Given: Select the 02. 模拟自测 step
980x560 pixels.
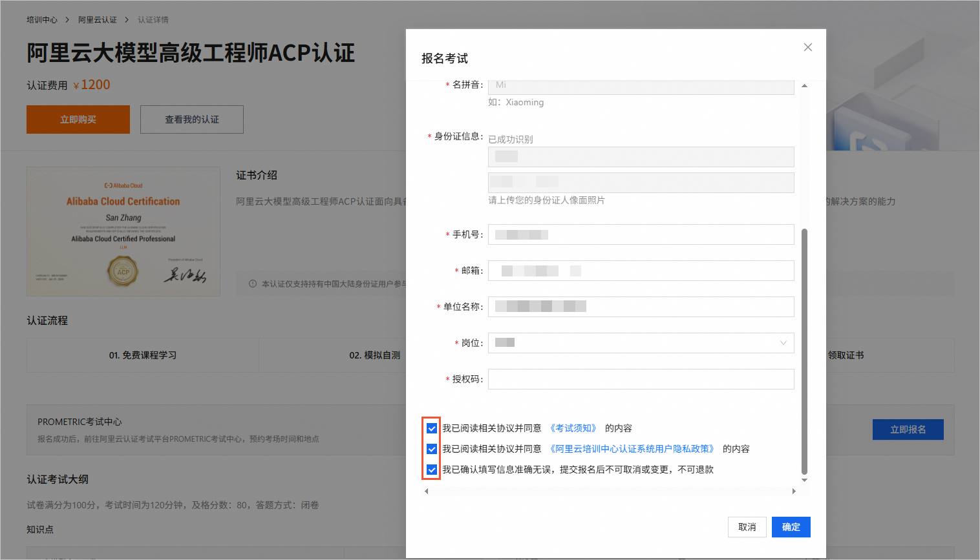Looking at the screenshot, I should [x=375, y=355].
